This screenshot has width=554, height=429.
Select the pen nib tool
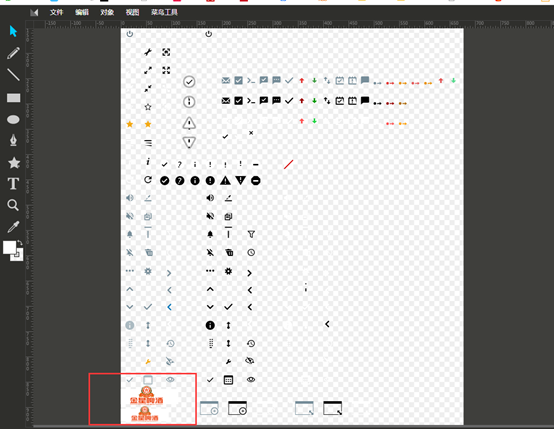(13, 140)
